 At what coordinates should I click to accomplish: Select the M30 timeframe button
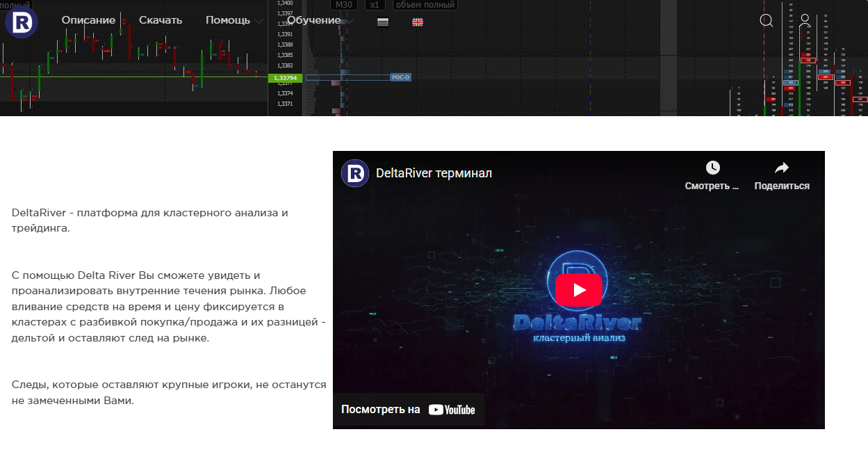[x=343, y=5]
